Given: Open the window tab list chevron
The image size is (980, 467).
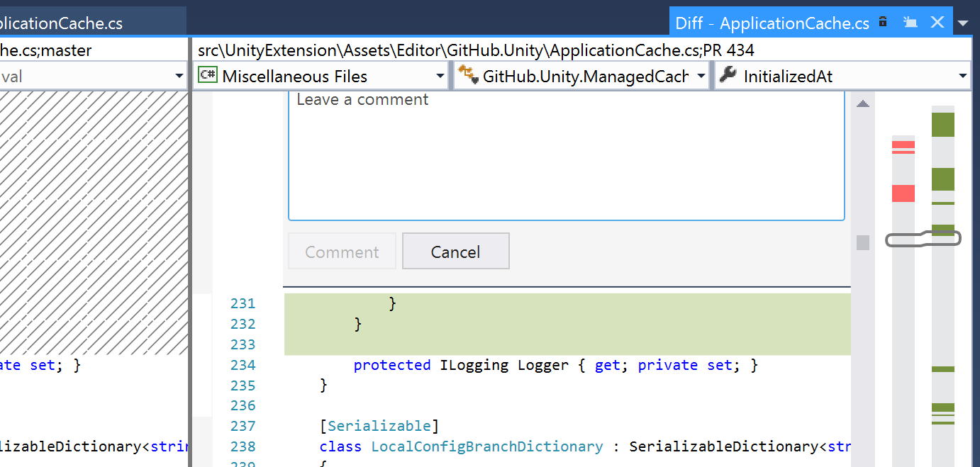Looking at the screenshot, I should click(963, 23).
